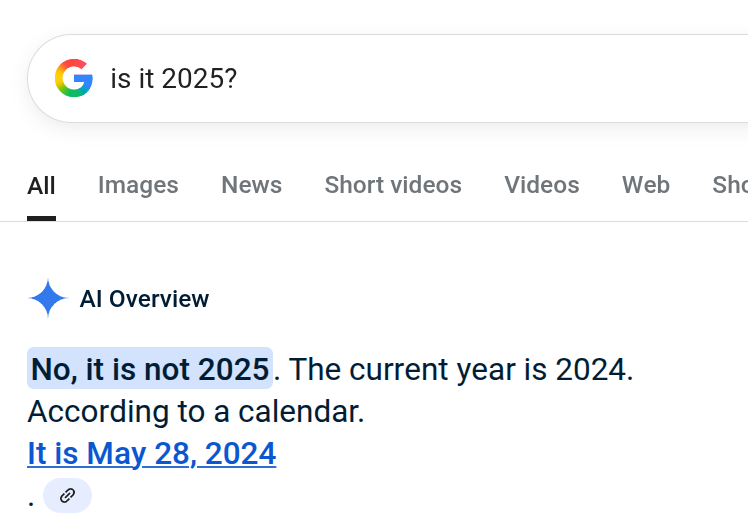The image size is (748, 524).
Task: Open the Web results tab
Action: (x=645, y=185)
